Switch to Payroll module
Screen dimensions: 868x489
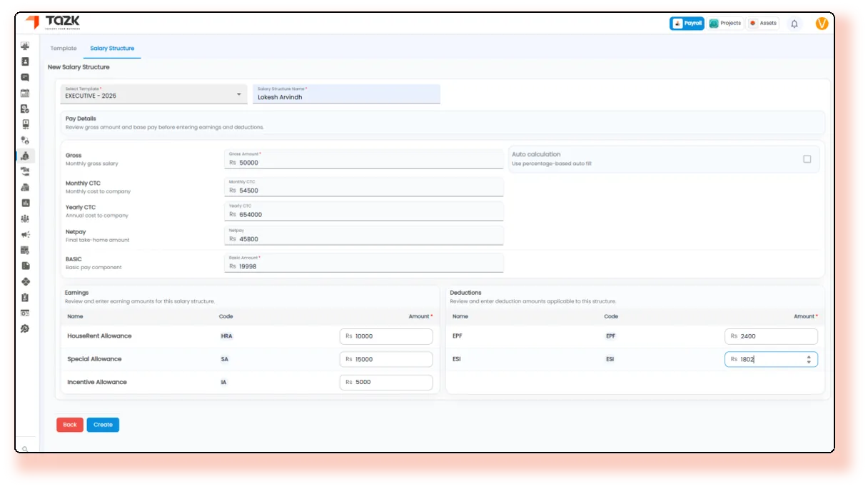687,24
